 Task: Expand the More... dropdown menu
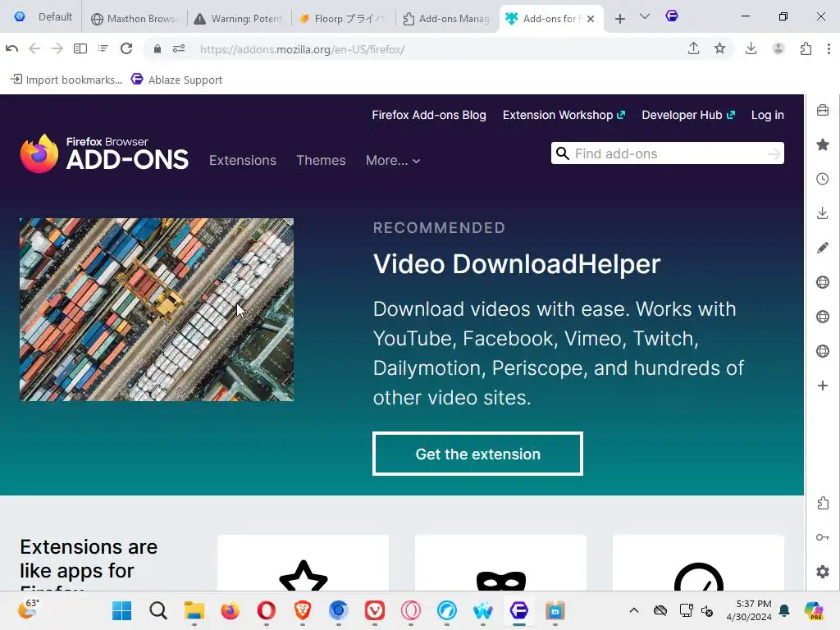[x=393, y=160]
